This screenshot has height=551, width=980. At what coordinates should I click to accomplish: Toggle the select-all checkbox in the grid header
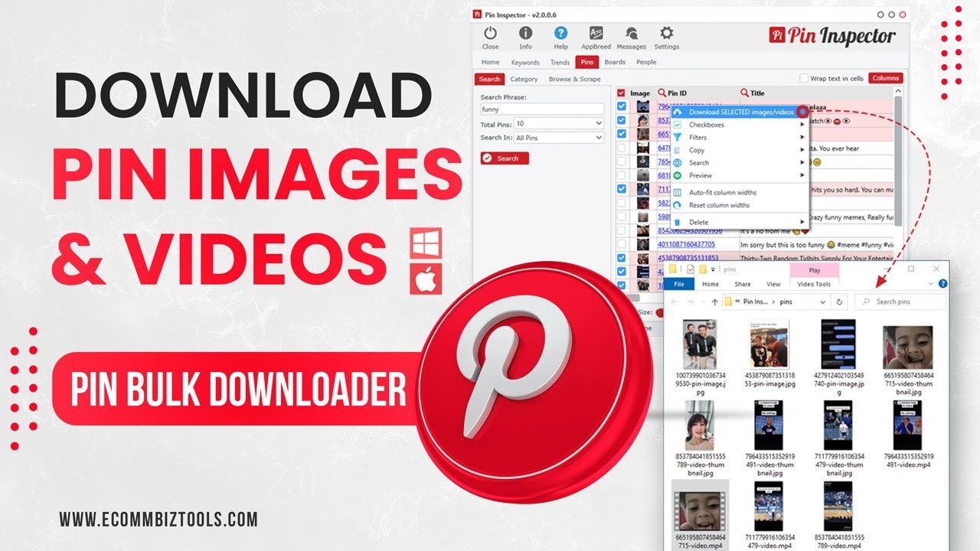tap(621, 93)
